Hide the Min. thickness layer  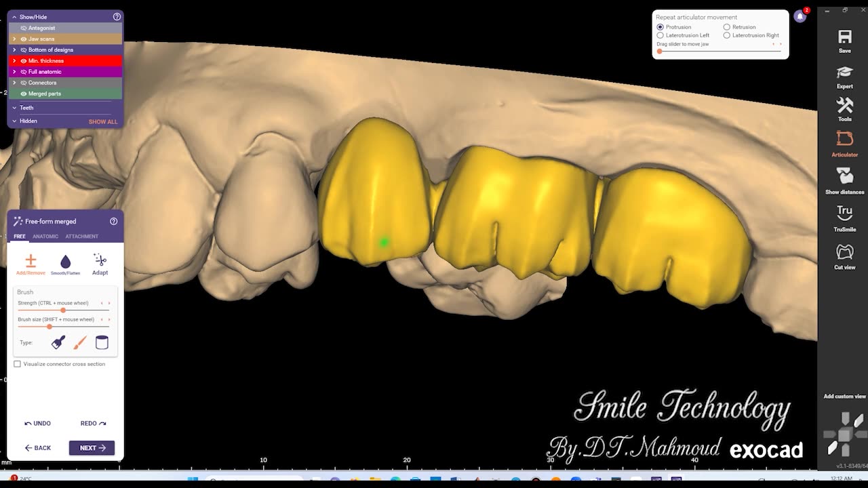pos(24,60)
